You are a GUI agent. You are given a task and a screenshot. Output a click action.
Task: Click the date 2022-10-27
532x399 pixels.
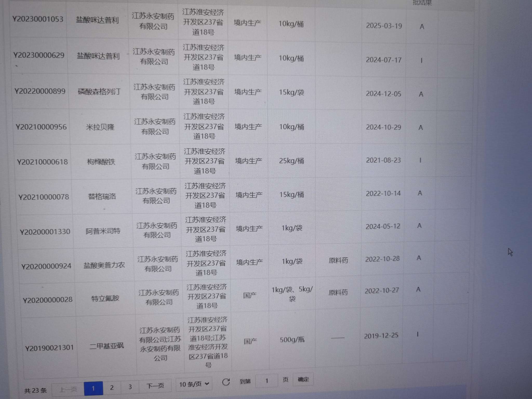pyautogui.click(x=382, y=290)
